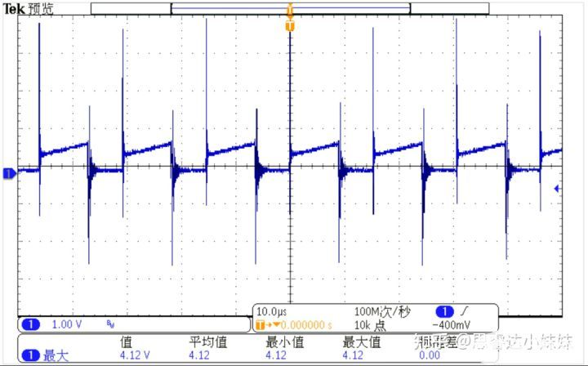The image size is (588, 366).
Task: Click the 最大值 column header
Action: pyautogui.click(x=362, y=341)
